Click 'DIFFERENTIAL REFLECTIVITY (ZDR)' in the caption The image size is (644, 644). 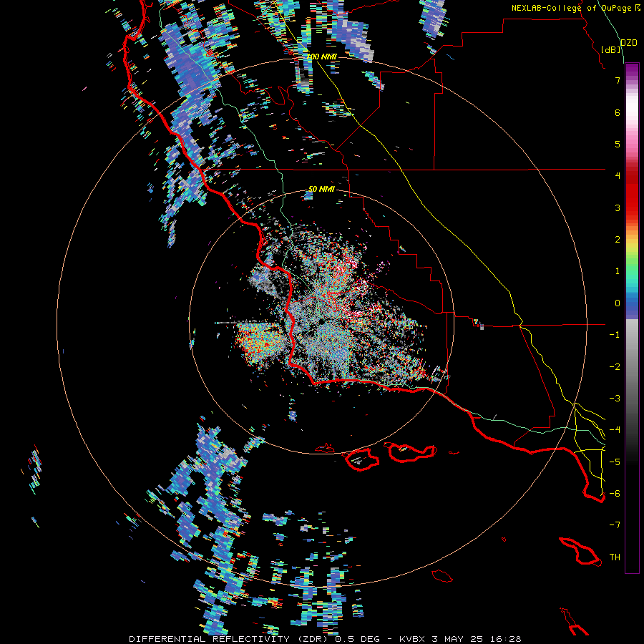tap(230, 639)
